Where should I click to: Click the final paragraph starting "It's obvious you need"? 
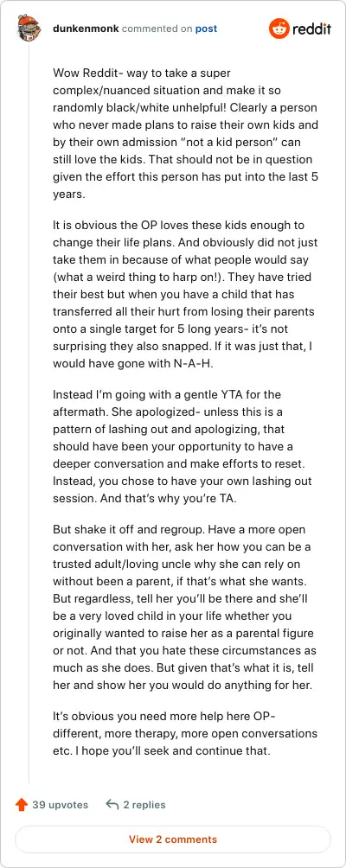tap(185, 735)
